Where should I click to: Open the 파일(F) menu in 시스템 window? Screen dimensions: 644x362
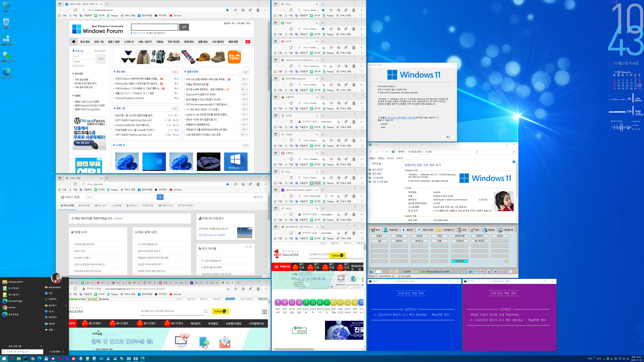click(372, 158)
